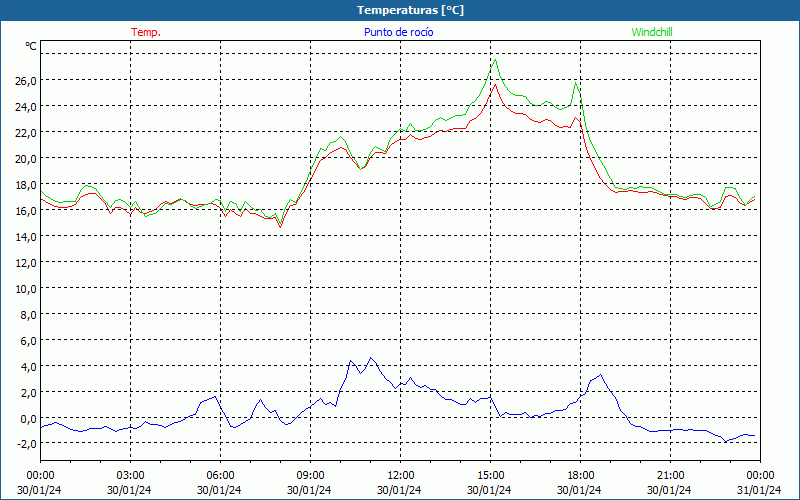The height and width of the screenshot is (500, 800).
Task: Select the red "Temp." legend label
Action: 146,32
